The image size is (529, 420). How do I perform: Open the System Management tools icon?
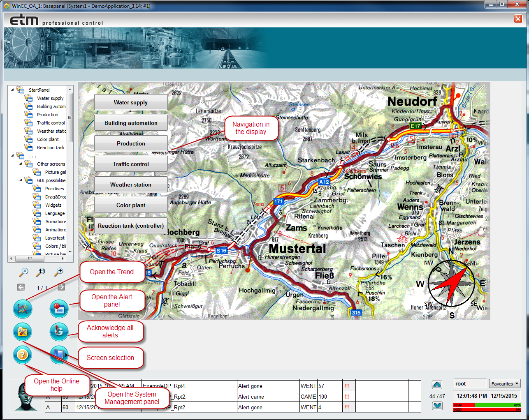(x=23, y=332)
